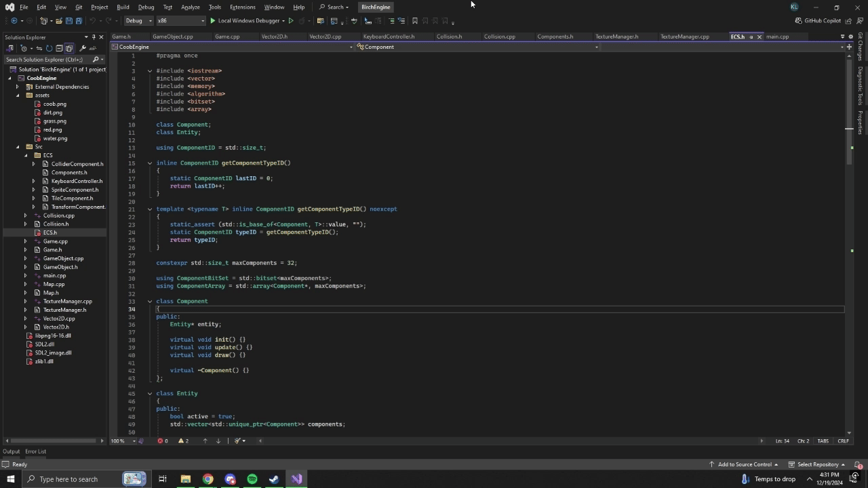The image size is (868, 488).
Task: Toggle Show All Files in Solution Explorer
Action: point(69,48)
